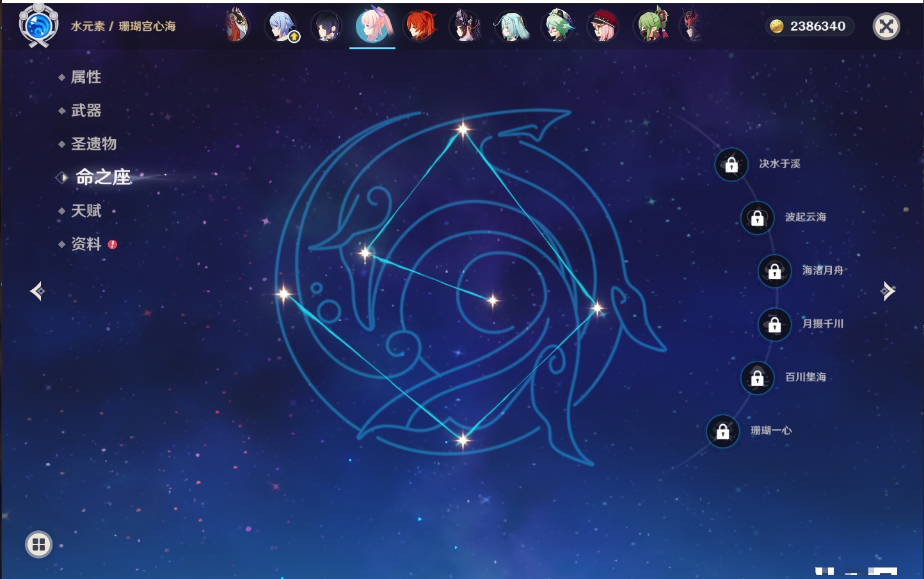This screenshot has width=924, height=579.
Task: Open the 圣遗物 artifacts menu
Action: (x=93, y=144)
